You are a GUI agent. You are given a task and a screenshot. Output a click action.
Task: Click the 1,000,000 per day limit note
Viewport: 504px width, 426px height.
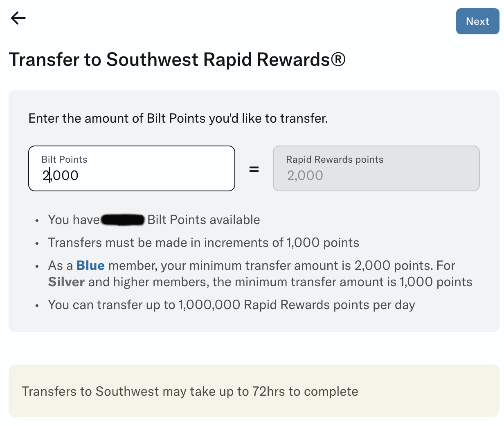pyautogui.click(x=231, y=305)
